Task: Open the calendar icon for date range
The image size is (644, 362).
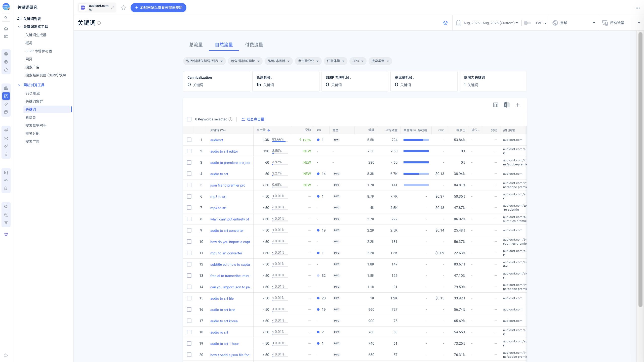Action: (x=459, y=23)
